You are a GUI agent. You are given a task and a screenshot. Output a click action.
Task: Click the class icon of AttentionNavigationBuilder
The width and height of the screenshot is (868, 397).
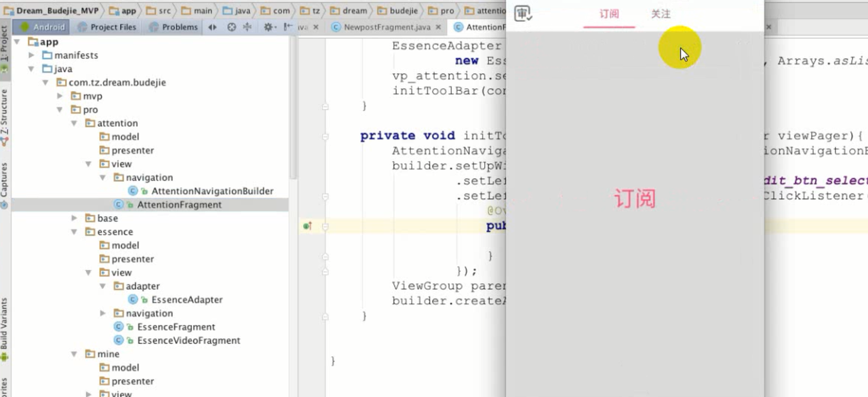tap(134, 191)
